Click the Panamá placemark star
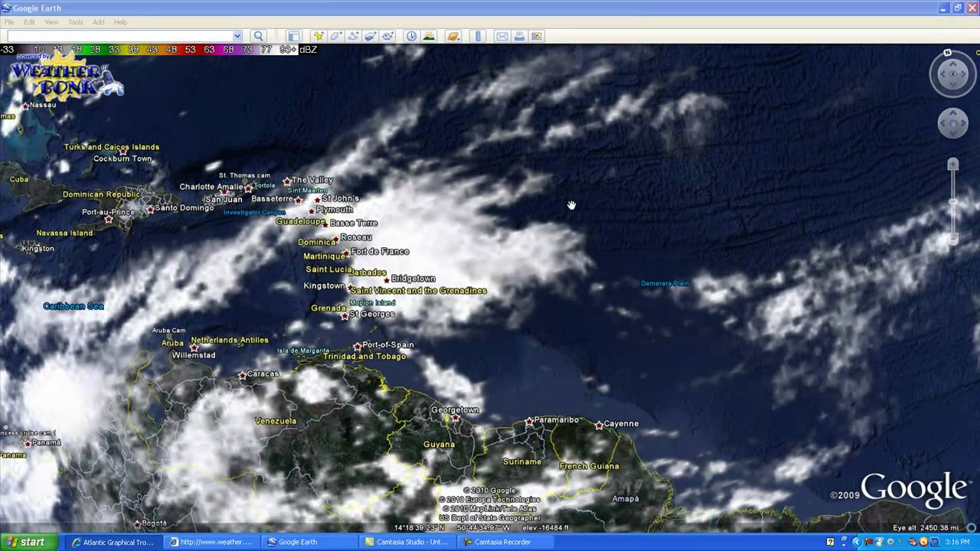This screenshot has height=551, width=980. (28, 443)
